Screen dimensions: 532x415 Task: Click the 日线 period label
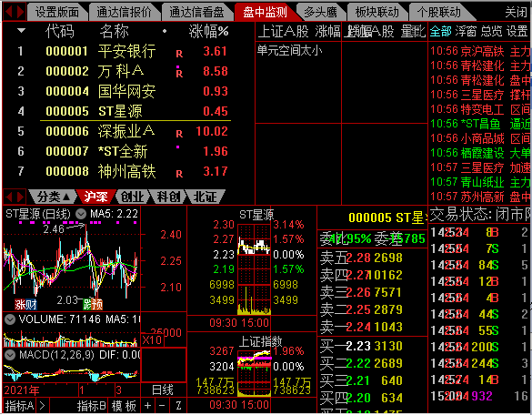point(163,390)
